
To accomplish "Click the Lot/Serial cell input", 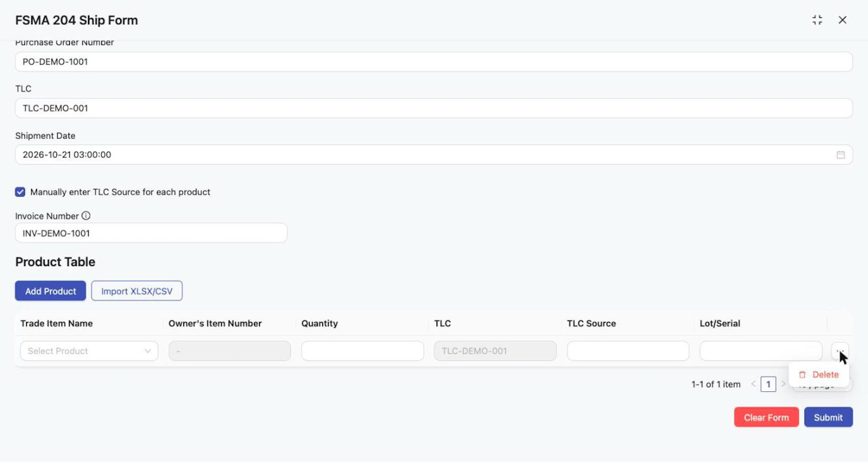I will (x=761, y=351).
